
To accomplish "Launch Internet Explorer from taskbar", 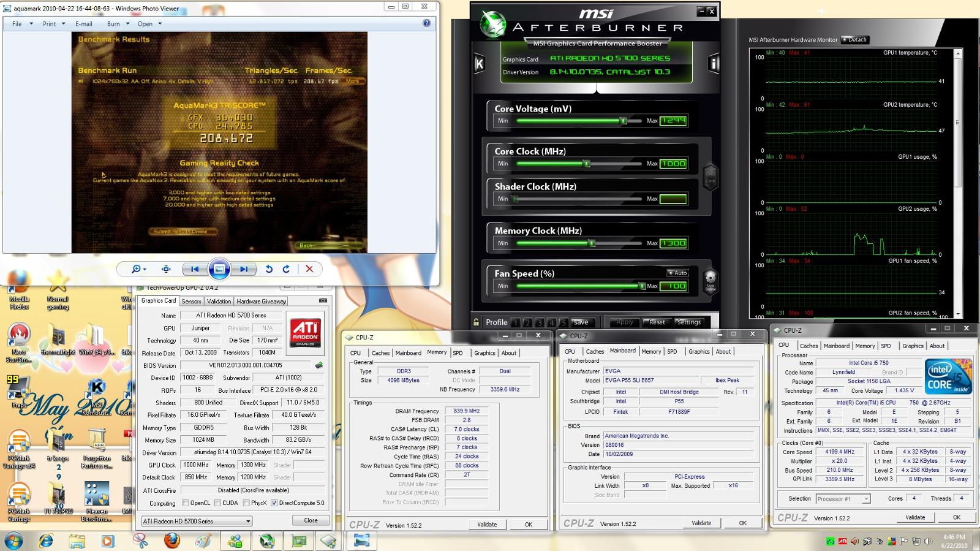I will pos(46,541).
